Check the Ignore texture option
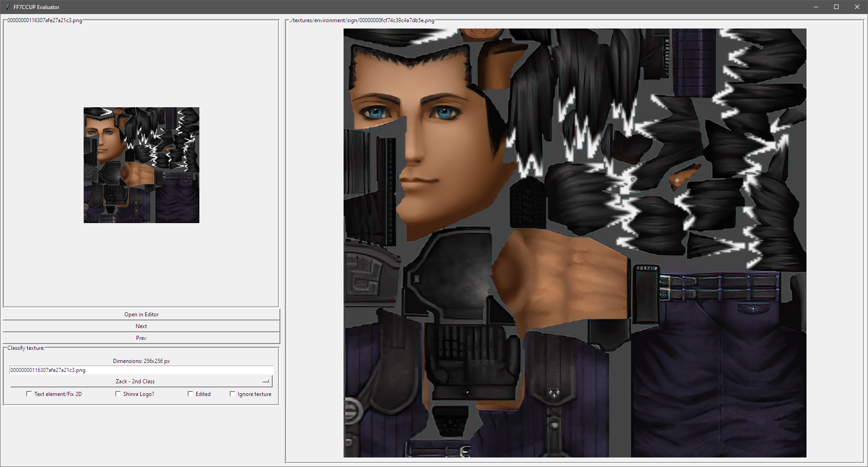This screenshot has height=467, width=868. 232,394
